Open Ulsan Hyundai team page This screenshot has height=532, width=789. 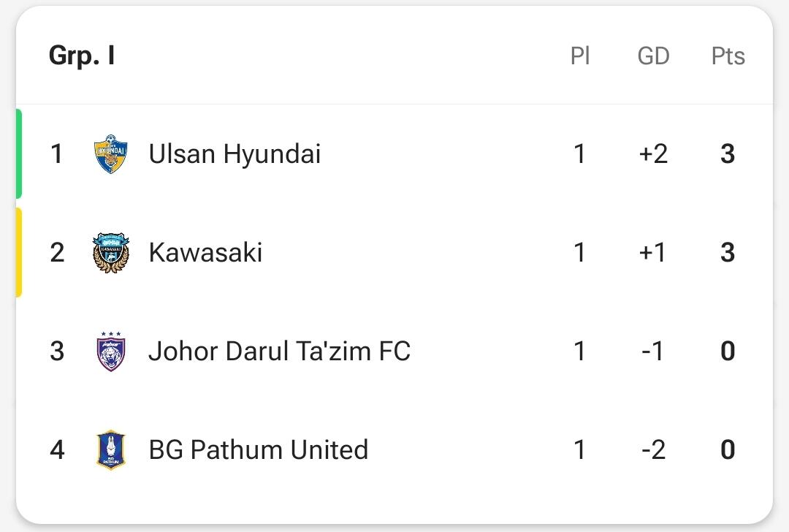[x=235, y=154]
